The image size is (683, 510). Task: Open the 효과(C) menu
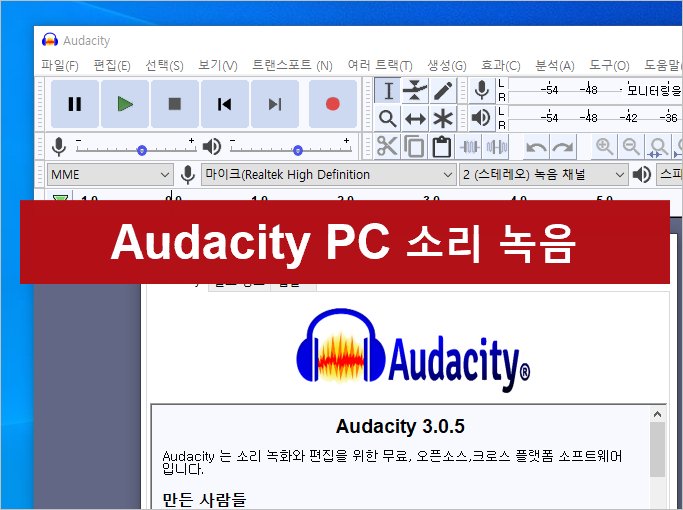point(500,65)
